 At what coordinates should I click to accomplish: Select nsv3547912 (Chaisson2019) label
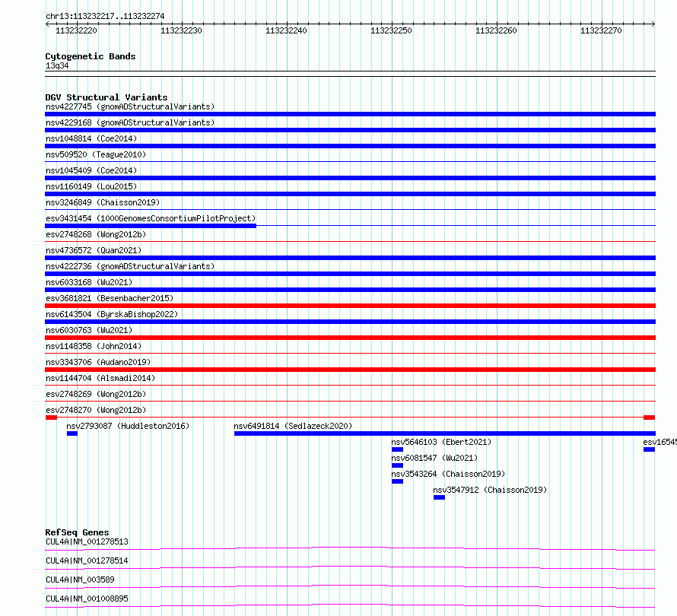(490, 490)
